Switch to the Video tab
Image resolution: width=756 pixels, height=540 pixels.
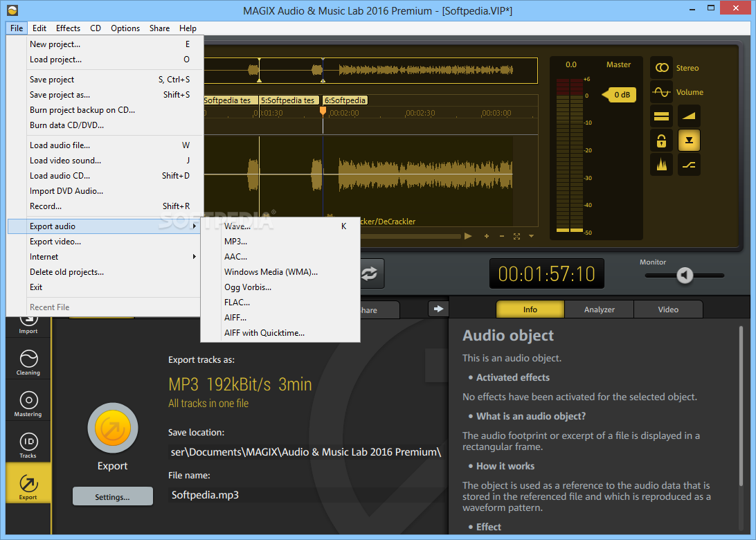668,309
